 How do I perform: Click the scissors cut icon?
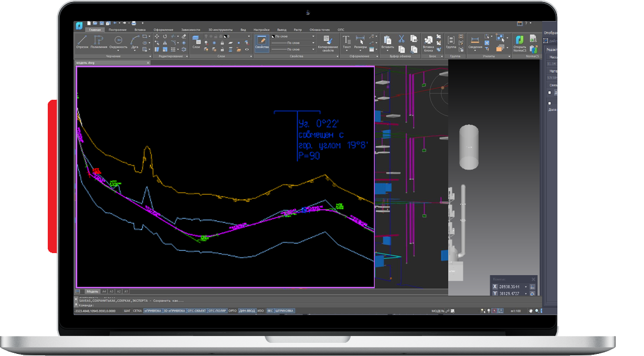[x=401, y=38]
